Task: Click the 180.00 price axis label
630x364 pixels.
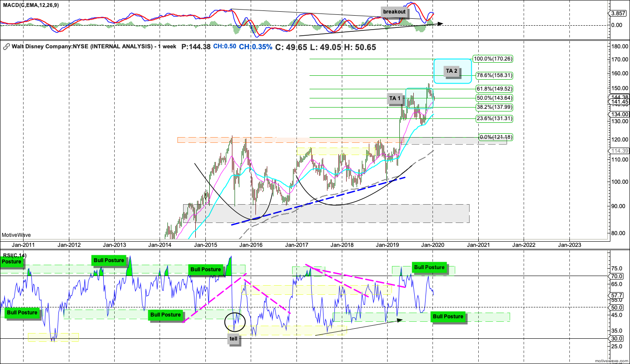Action: pyautogui.click(x=620, y=47)
